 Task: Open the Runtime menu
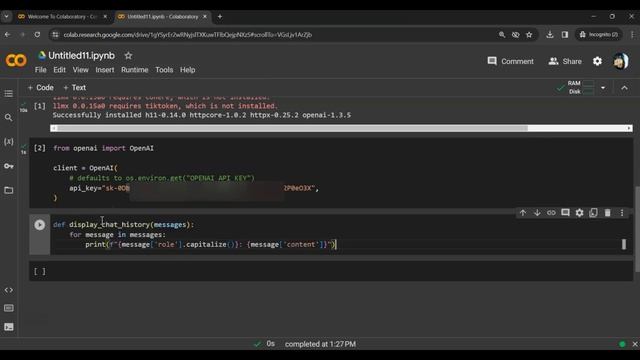click(135, 70)
